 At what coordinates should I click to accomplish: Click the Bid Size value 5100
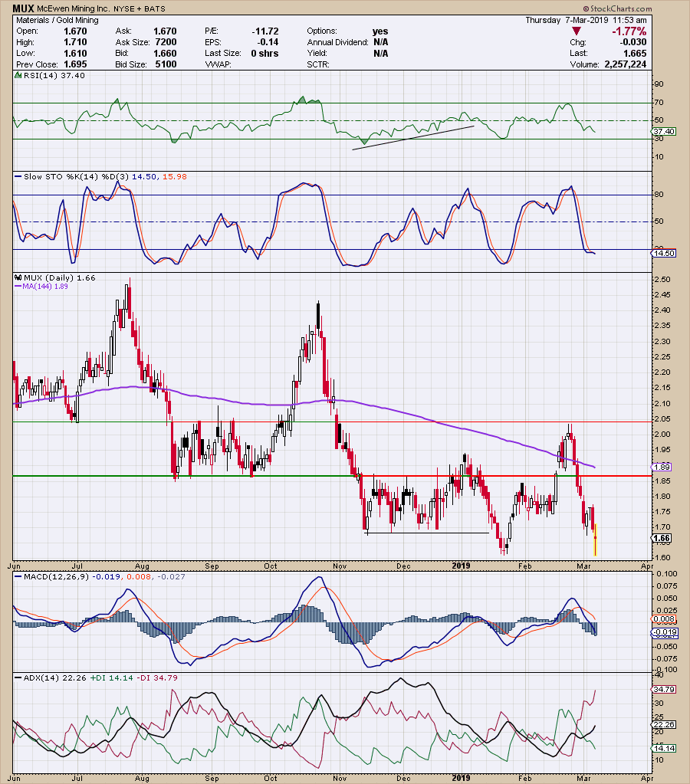tap(166, 64)
